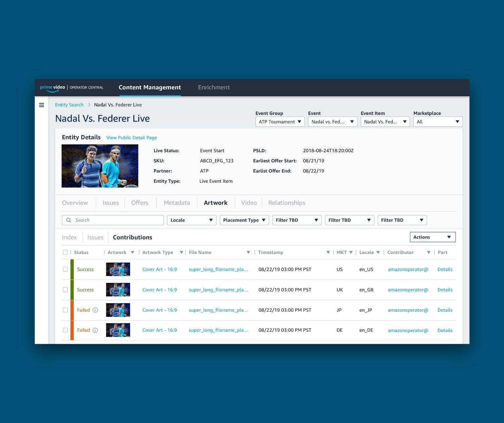The height and width of the screenshot is (423, 504).
Task: Select the Contributions sub-tab
Action: (x=133, y=237)
